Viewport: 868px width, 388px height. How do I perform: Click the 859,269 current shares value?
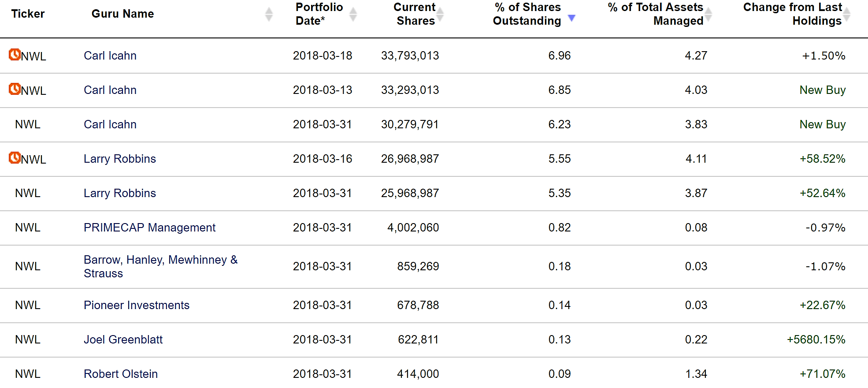pyautogui.click(x=418, y=266)
